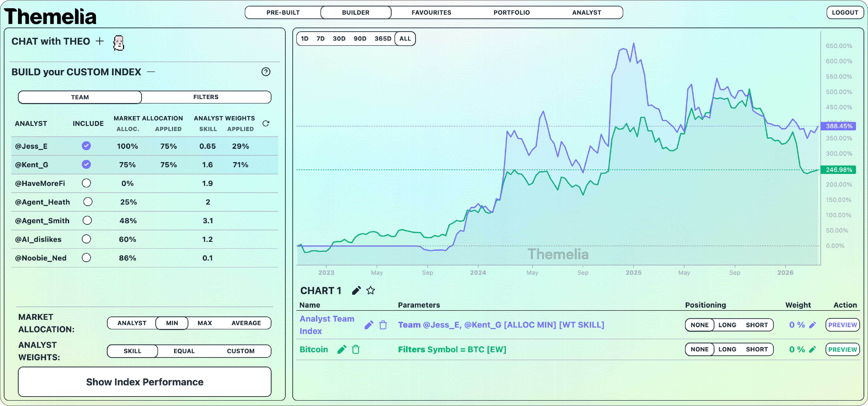Switch to the FILTERS tab
The image size is (868, 406).
coord(205,97)
